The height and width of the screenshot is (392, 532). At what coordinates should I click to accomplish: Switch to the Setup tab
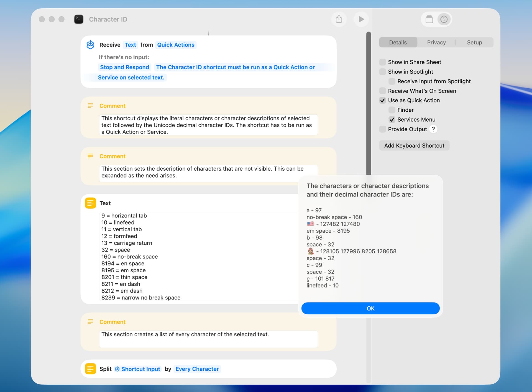[x=474, y=42]
